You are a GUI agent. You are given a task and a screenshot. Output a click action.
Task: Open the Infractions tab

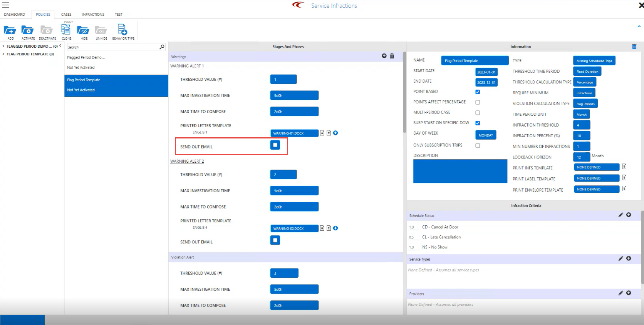(x=93, y=15)
